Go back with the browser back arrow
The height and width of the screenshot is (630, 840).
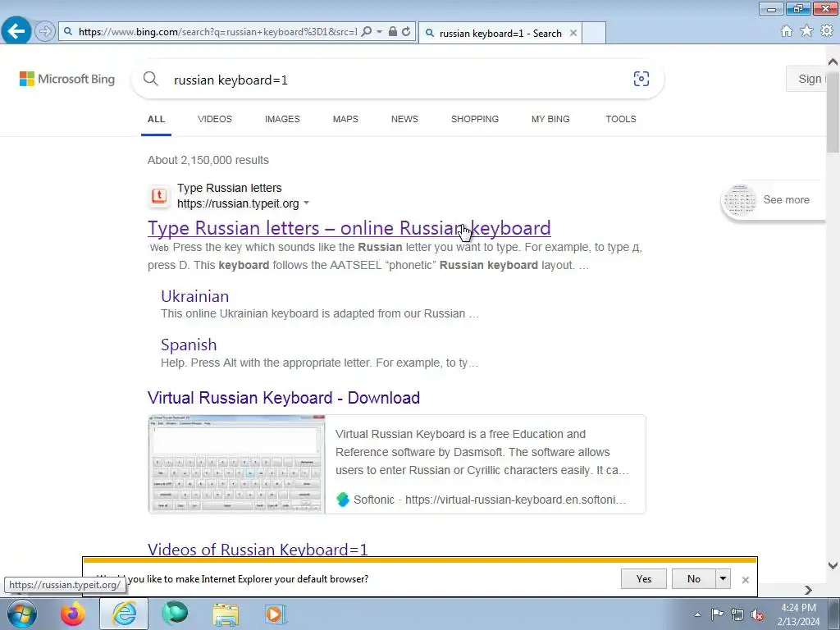point(16,31)
